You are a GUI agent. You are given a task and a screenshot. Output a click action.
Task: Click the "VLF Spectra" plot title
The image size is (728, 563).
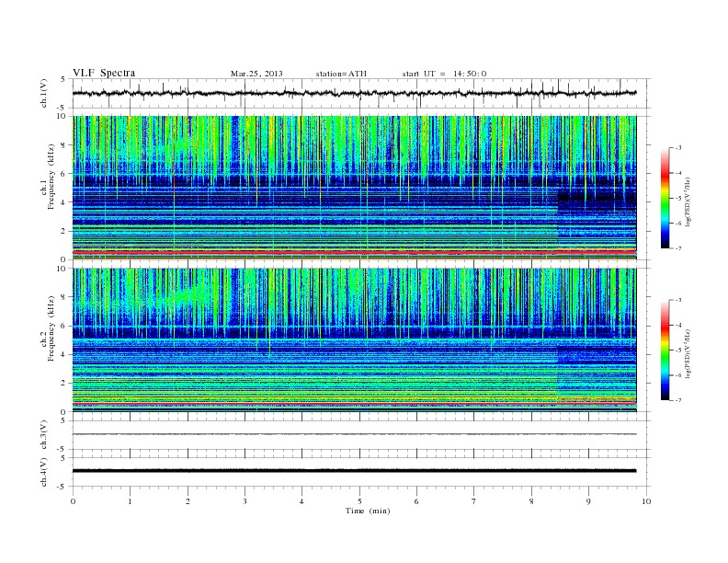pos(104,73)
